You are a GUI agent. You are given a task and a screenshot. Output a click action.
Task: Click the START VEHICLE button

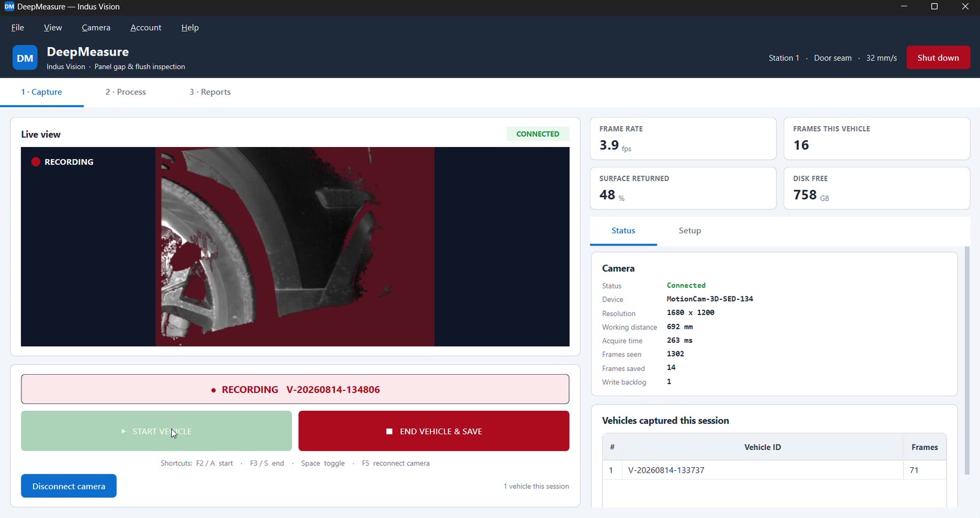tap(156, 431)
